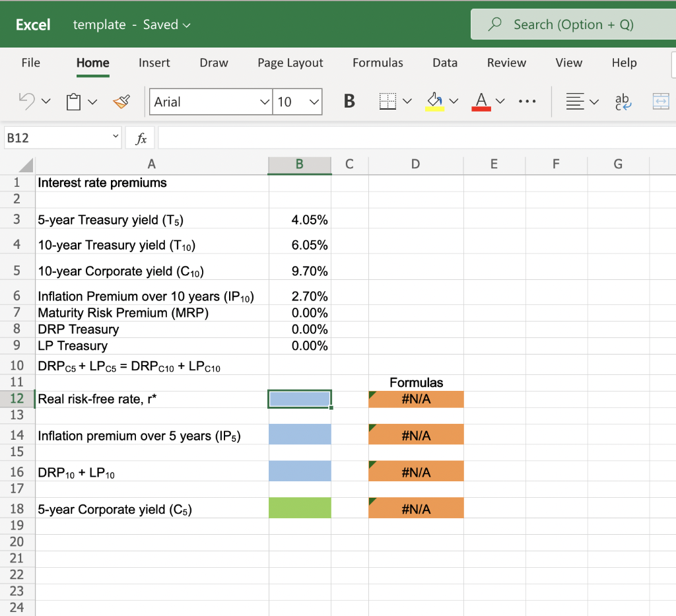Click the Paste clipboard icon
Viewport: 676px width, 616px height.
(x=74, y=102)
